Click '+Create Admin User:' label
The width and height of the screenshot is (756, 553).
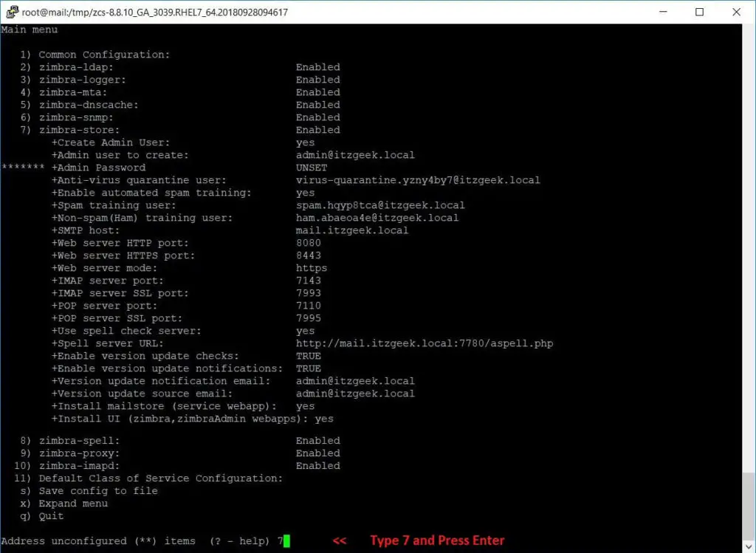click(111, 142)
